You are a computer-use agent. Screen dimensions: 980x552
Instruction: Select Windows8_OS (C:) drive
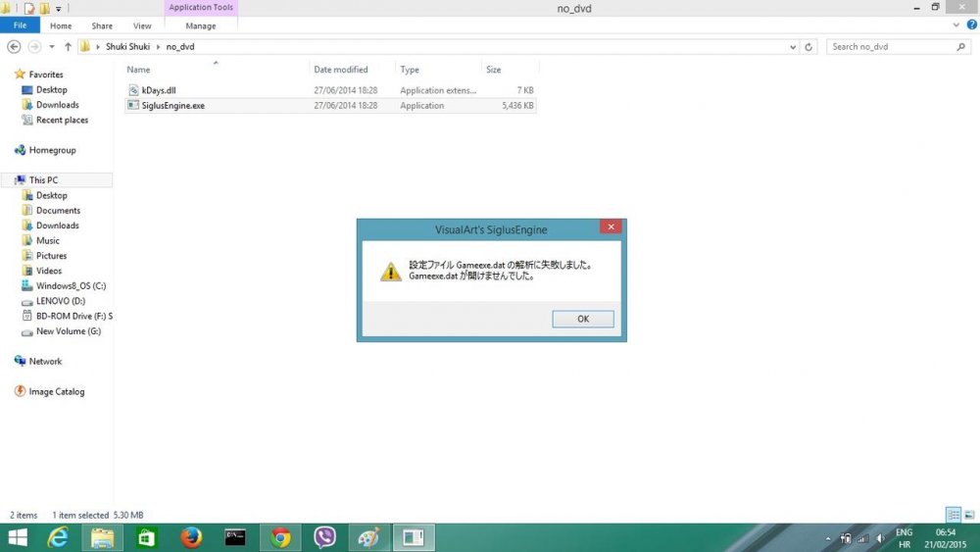(x=70, y=286)
